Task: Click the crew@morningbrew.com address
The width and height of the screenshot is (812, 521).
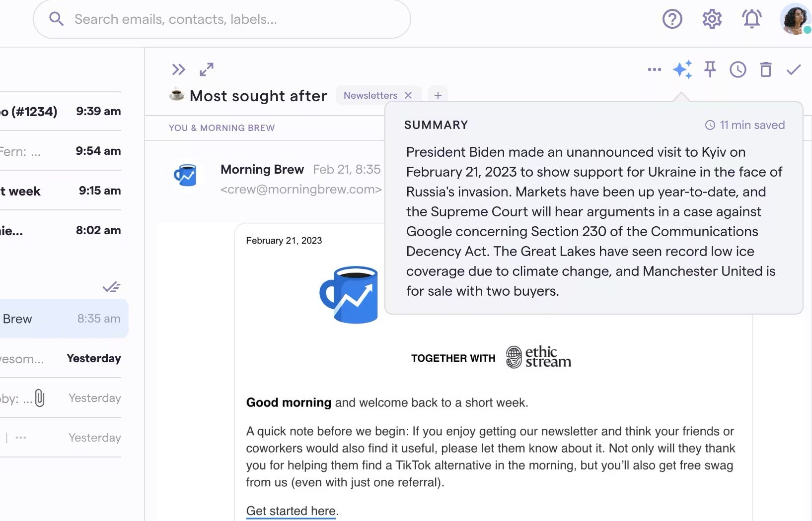Action: (x=301, y=190)
